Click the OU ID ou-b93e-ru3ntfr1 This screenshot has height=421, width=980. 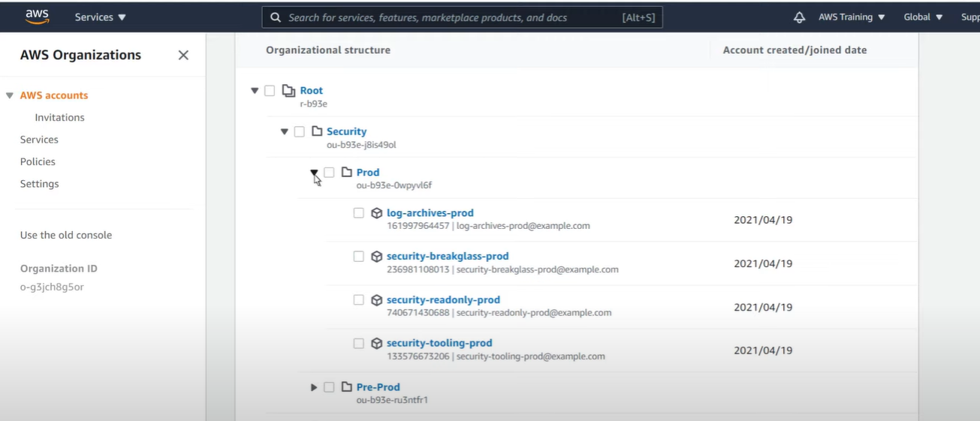(x=392, y=401)
